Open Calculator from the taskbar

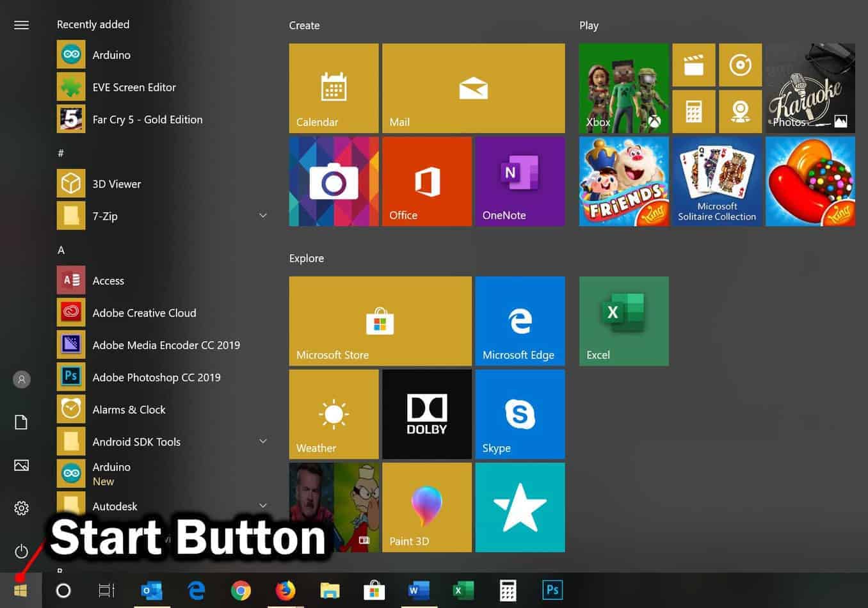tap(508, 590)
